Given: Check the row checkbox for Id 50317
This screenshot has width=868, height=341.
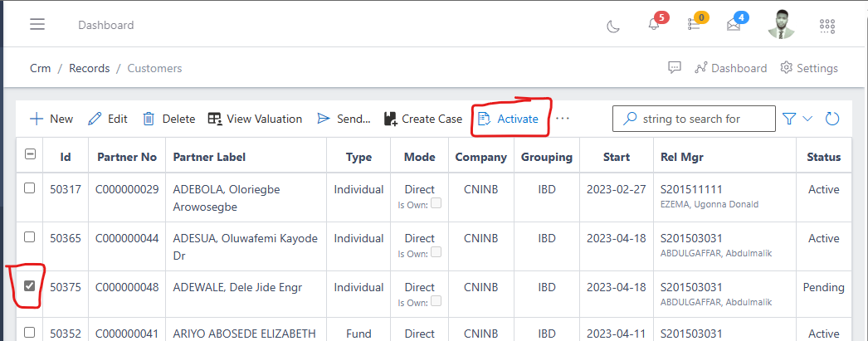Looking at the screenshot, I should 30,188.
